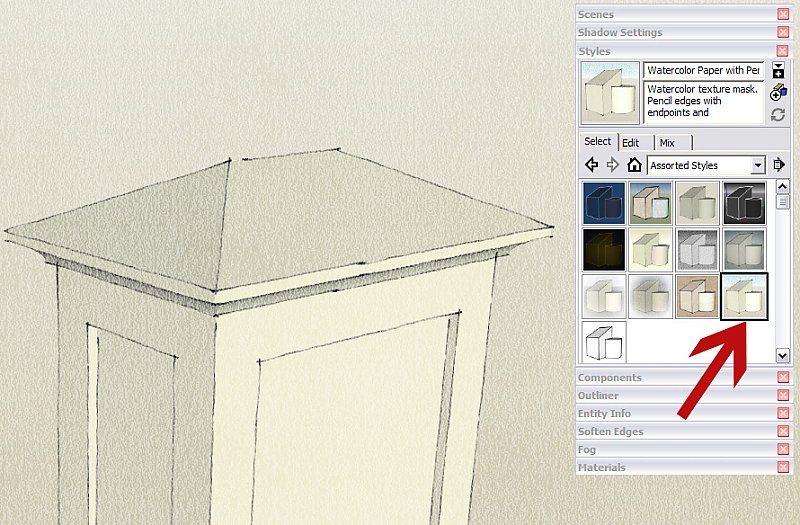Open the Details flyout arrow button
Viewport: 800px width, 525px height.
(779, 164)
